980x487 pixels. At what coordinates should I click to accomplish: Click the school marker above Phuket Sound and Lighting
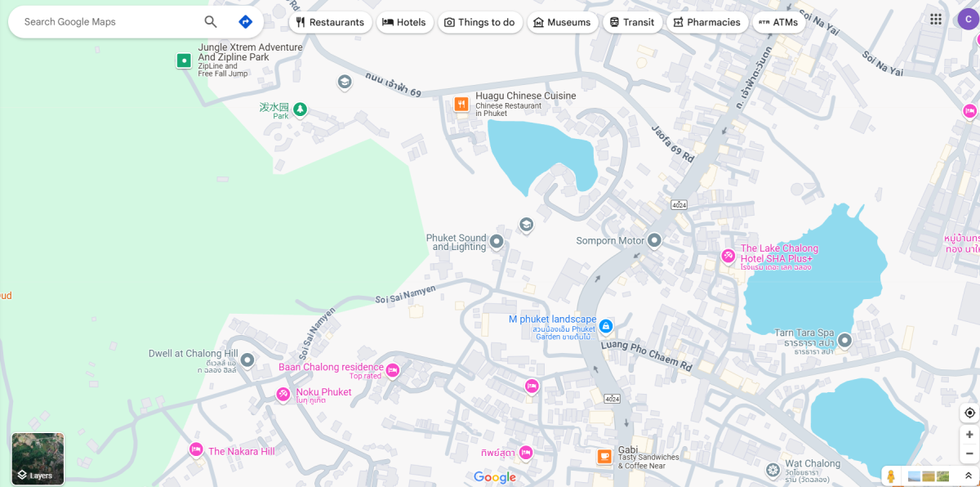pyautogui.click(x=527, y=225)
